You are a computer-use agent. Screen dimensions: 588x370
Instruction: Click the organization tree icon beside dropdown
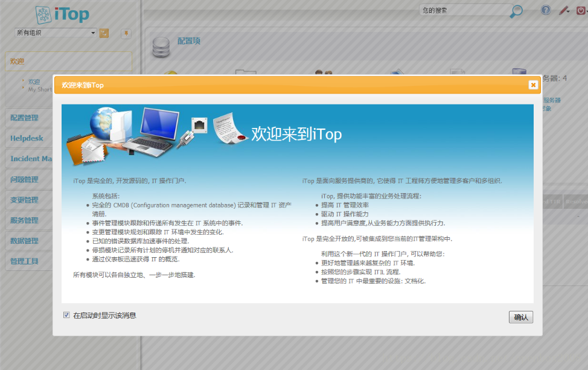104,33
